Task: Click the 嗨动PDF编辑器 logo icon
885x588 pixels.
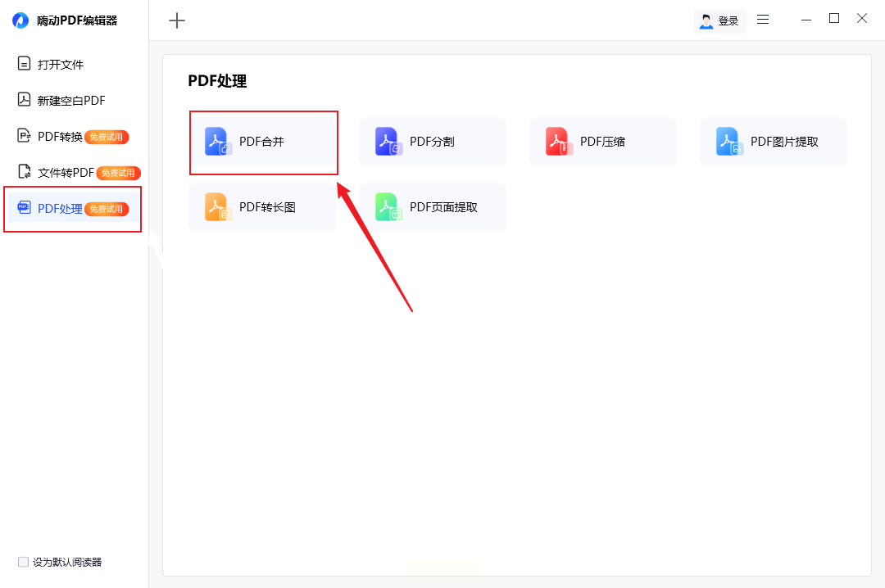Action: pyautogui.click(x=20, y=20)
